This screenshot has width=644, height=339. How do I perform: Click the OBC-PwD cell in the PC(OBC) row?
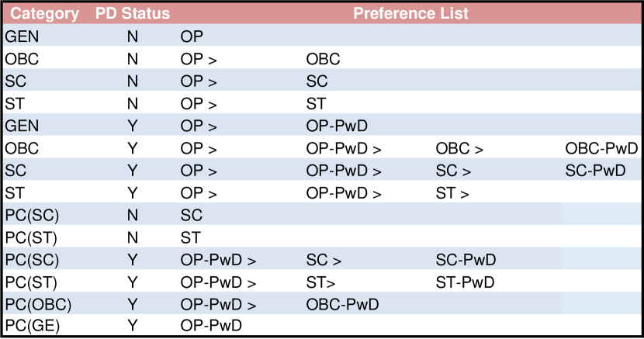[x=342, y=305]
